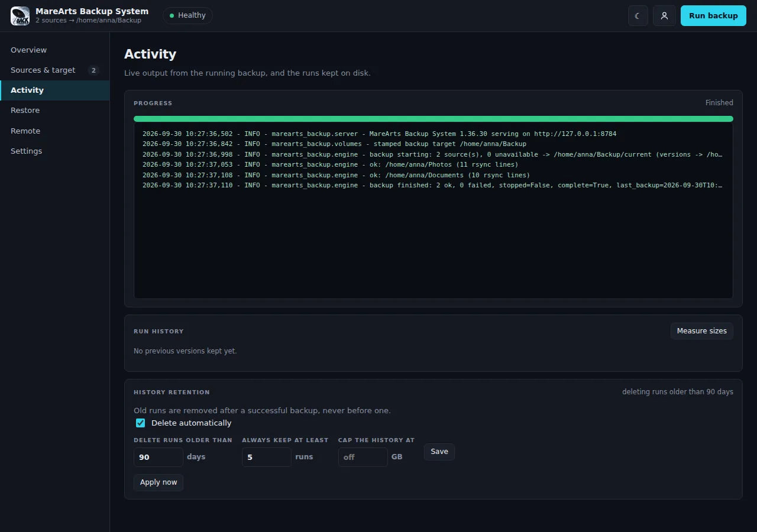Save the history retention settings

pos(439,452)
